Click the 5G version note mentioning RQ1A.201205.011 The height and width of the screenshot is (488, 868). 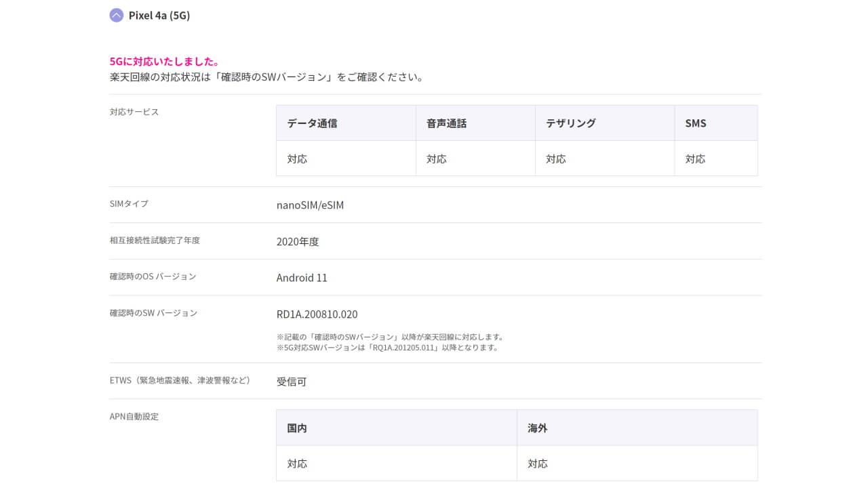(387, 348)
